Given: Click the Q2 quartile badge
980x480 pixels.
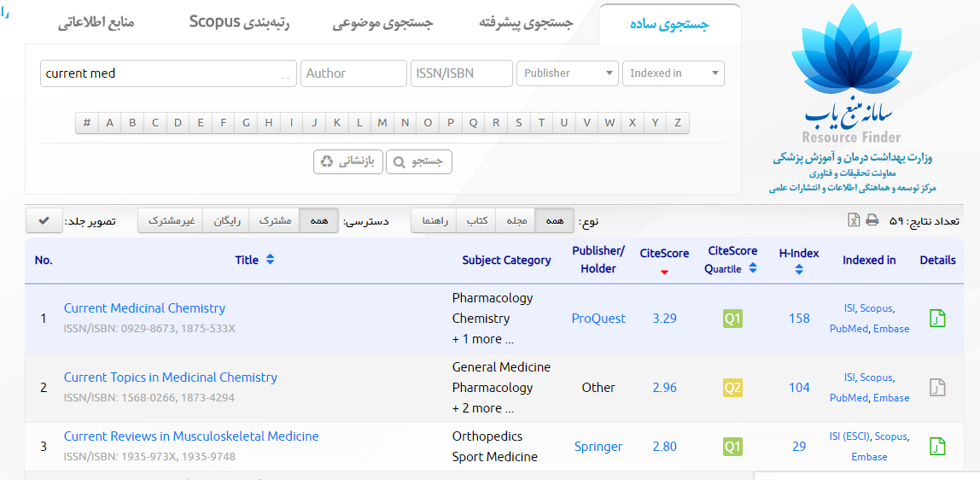Looking at the screenshot, I should click(x=732, y=388).
